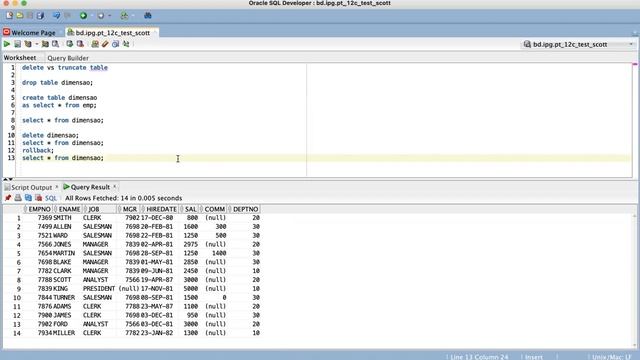Open the Explain Plan dropdown arrow
The image size is (640, 360).
pyautogui.click(x=36, y=44)
